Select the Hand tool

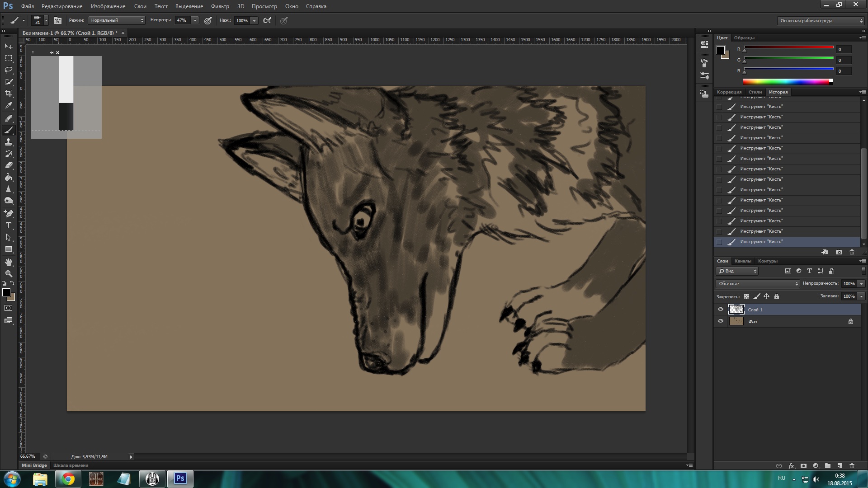(8, 262)
